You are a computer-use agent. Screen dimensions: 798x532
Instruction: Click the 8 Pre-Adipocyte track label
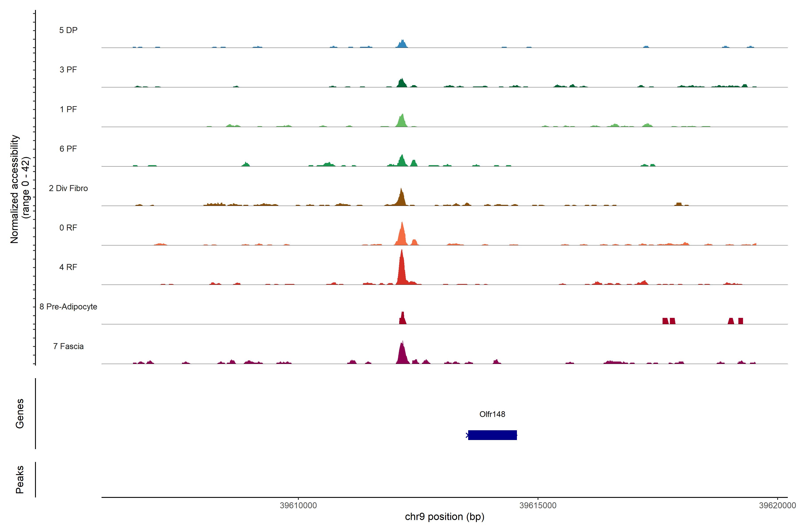point(68,307)
